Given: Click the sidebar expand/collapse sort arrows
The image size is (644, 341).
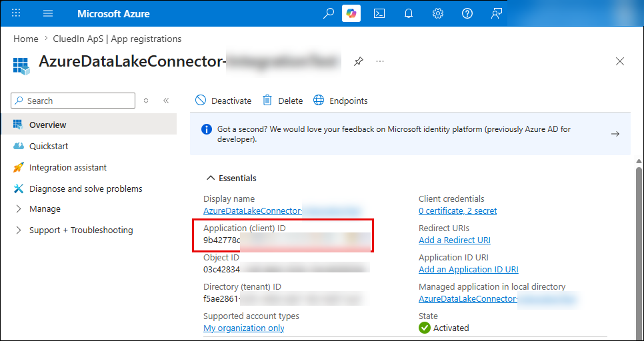Looking at the screenshot, I should [146, 101].
